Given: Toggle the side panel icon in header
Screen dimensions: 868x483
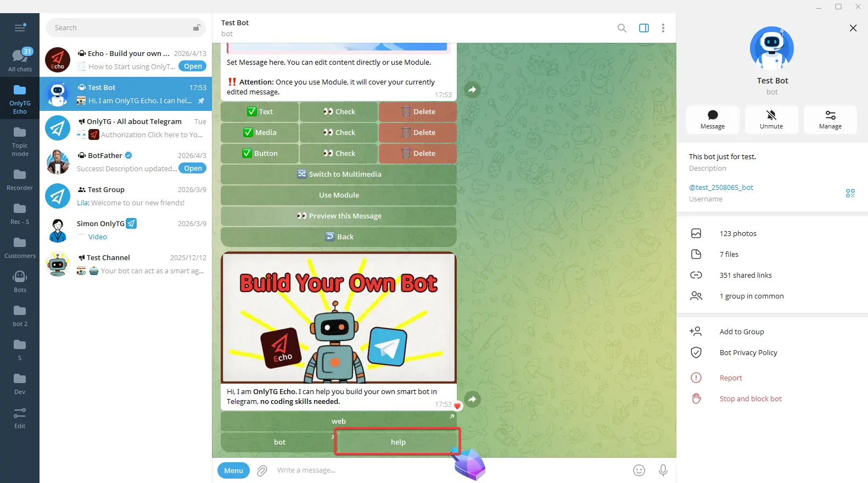Looking at the screenshot, I should coord(643,28).
